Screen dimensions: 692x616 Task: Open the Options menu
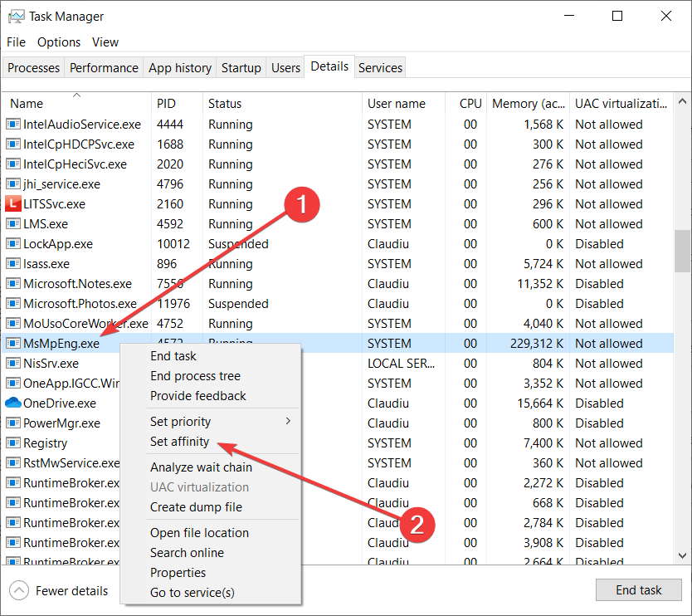(59, 42)
